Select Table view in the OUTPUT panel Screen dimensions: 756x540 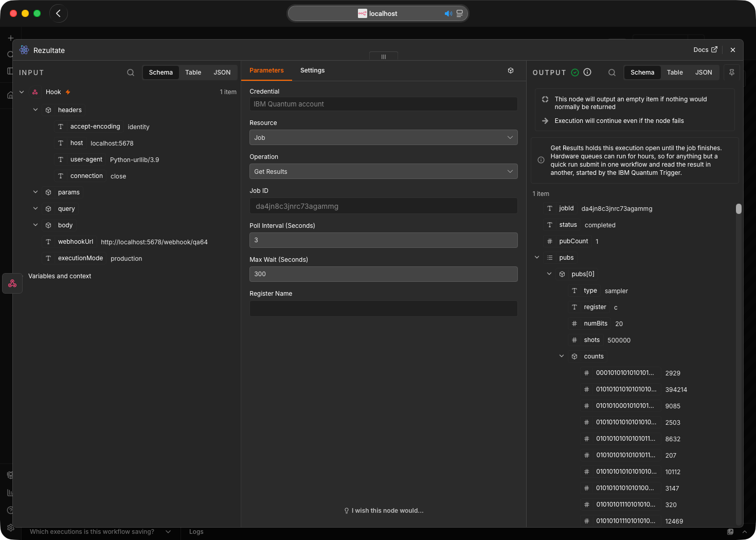tap(675, 73)
